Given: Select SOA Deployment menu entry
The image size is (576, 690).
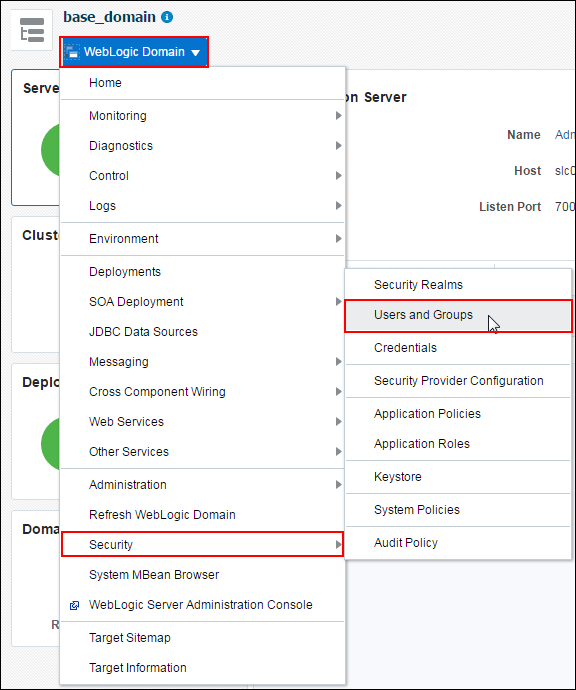Looking at the screenshot, I should click(x=202, y=301).
